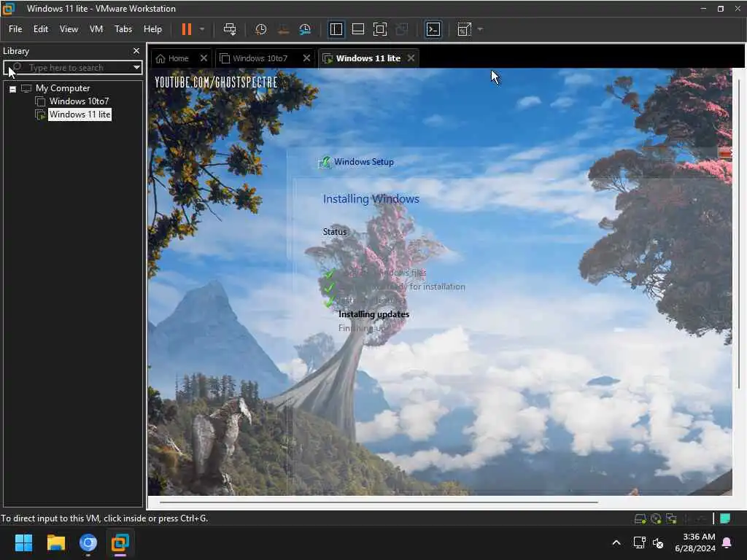Open Chrome from the taskbar
Screen dimensions: 747x560
[x=88, y=542]
